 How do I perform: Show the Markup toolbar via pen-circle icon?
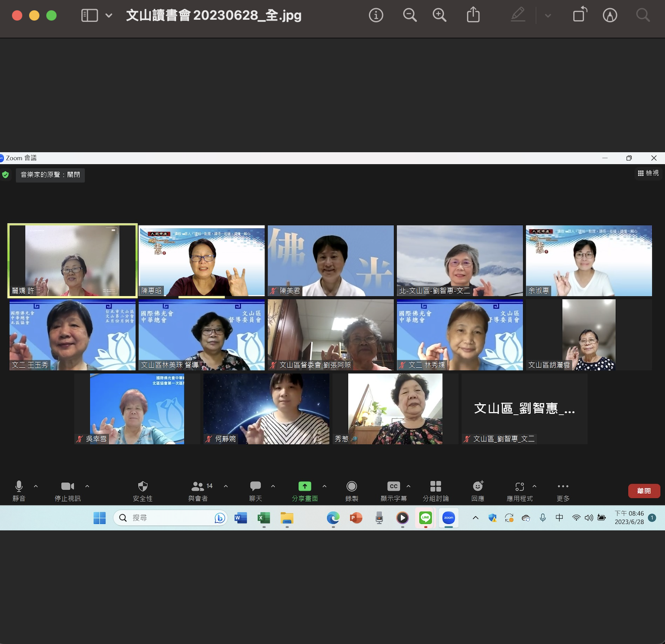click(x=610, y=15)
